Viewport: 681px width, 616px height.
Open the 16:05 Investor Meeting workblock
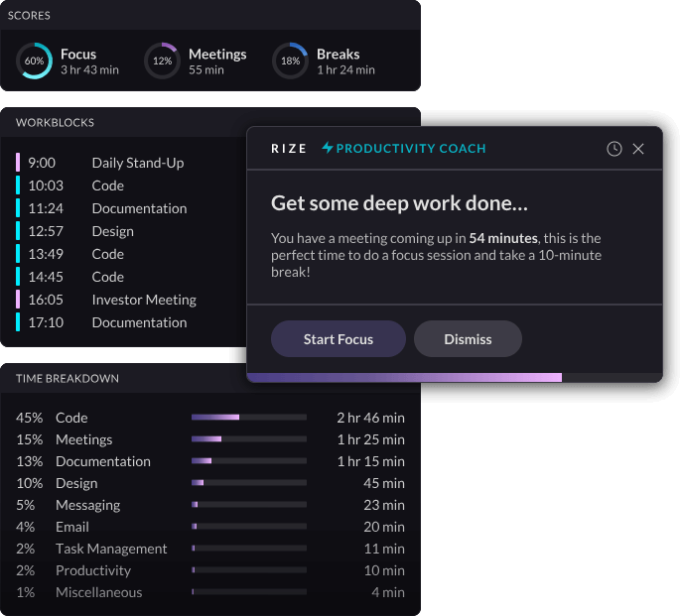point(106,300)
